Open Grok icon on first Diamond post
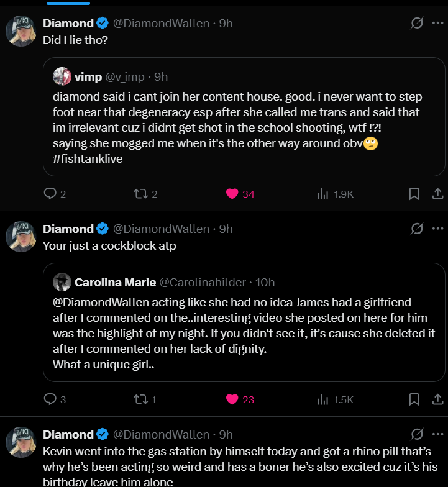448x487 pixels. tap(416, 23)
